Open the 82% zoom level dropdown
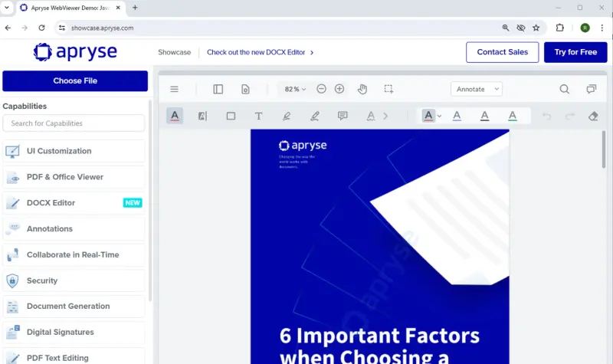Image resolution: width=613 pixels, height=364 pixels. point(295,89)
